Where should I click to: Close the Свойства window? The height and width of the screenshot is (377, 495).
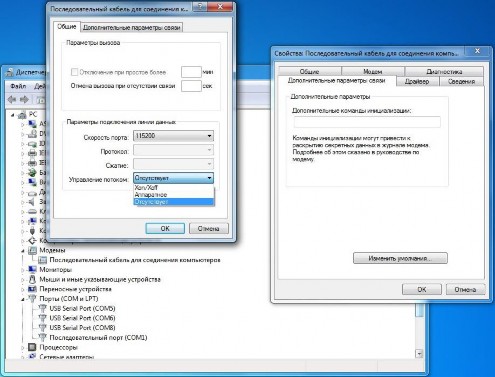[477, 51]
